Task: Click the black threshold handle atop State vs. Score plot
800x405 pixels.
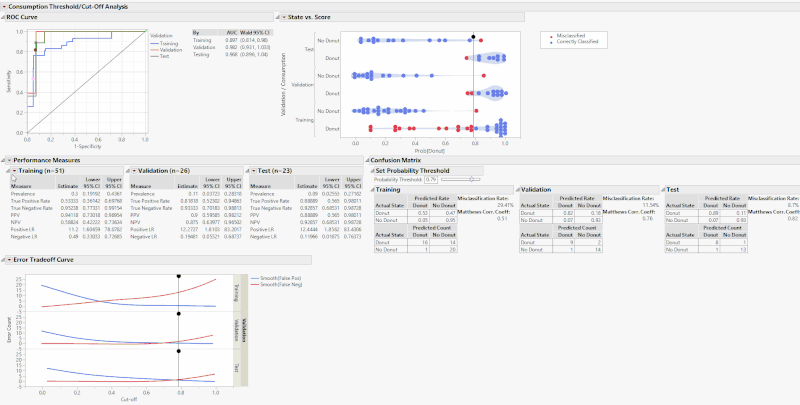Action: click(473, 37)
